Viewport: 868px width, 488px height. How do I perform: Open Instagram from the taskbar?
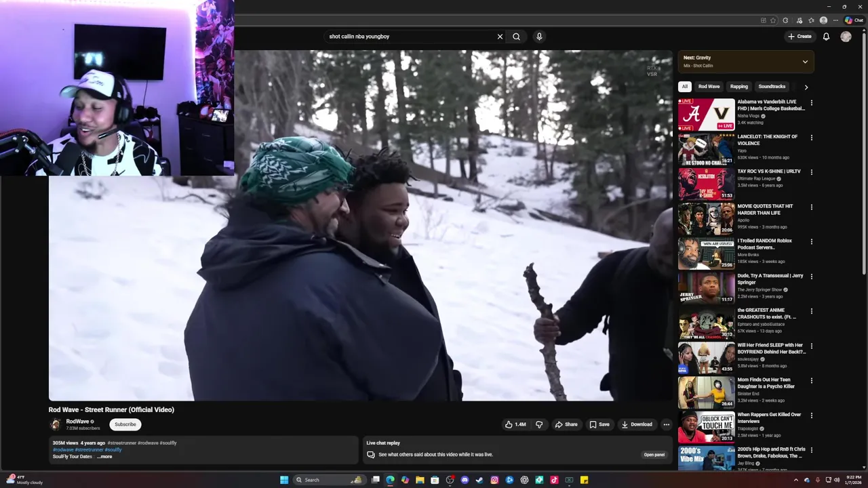tap(494, 480)
